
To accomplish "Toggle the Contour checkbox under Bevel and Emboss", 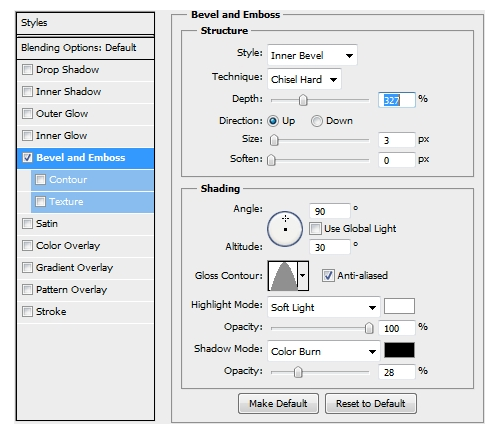I will [40, 180].
